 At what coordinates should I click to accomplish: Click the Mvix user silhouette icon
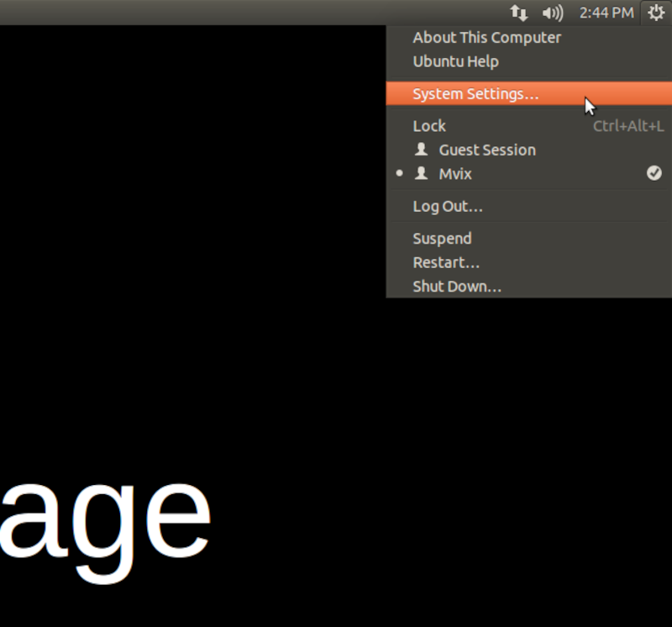click(422, 173)
